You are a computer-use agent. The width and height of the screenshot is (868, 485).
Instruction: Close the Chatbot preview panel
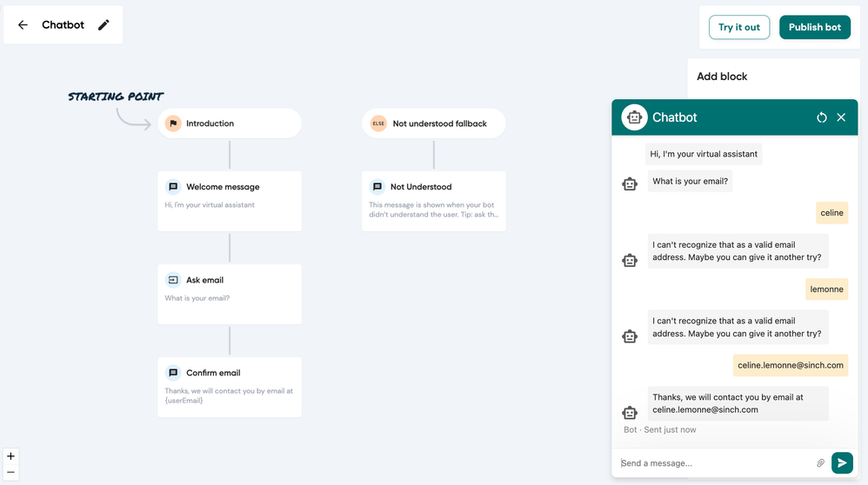point(841,117)
